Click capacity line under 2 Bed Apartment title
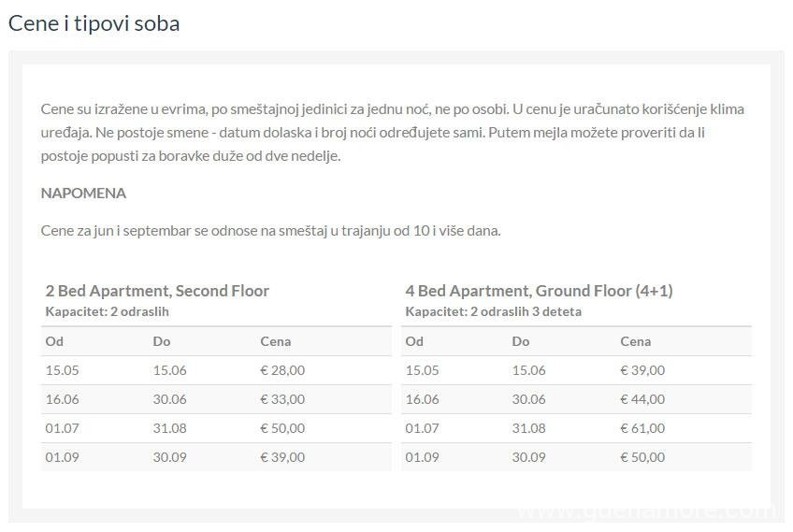Viewport: 793px width, 532px height. pyautogui.click(x=107, y=311)
